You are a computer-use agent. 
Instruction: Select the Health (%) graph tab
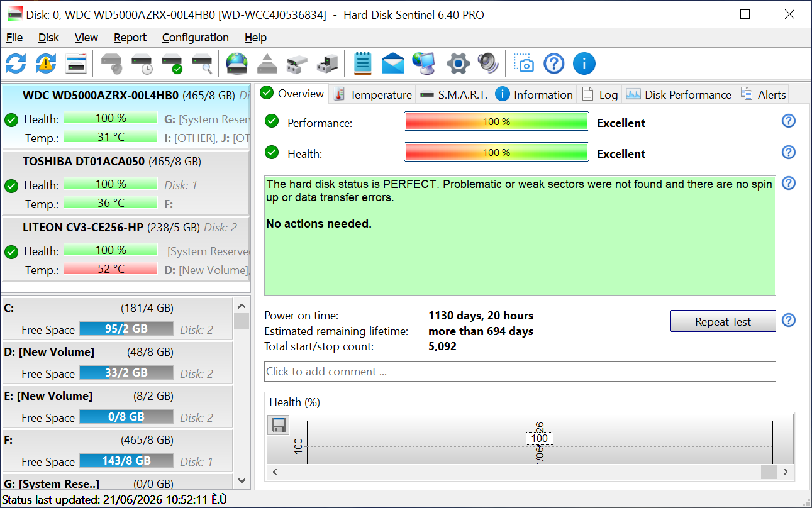pos(294,402)
